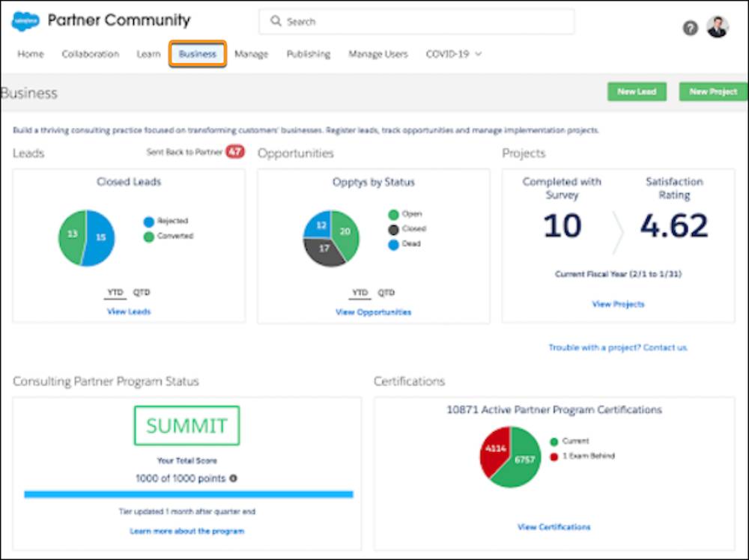The height and width of the screenshot is (560, 749).
Task: Click the Converted legend green dot
Action: (149, 237)
